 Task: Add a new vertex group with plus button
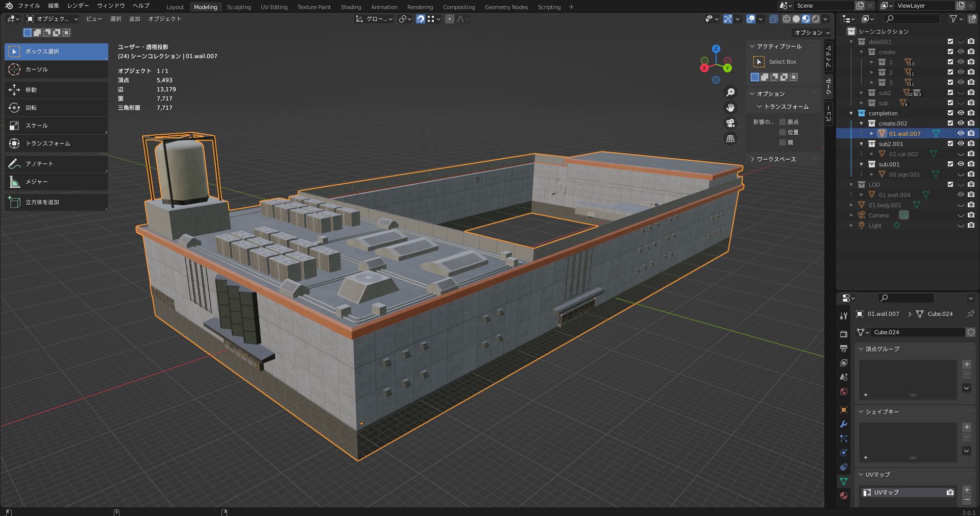coord(966,364)
